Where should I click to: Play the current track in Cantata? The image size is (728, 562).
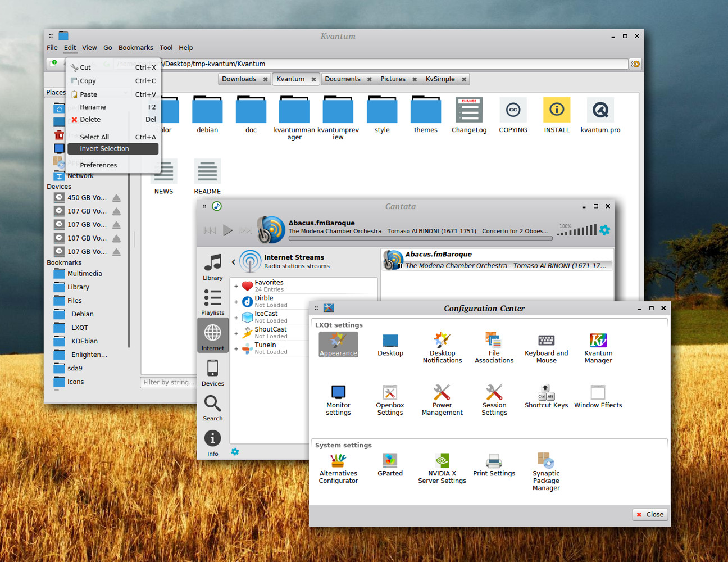[228, 230]
